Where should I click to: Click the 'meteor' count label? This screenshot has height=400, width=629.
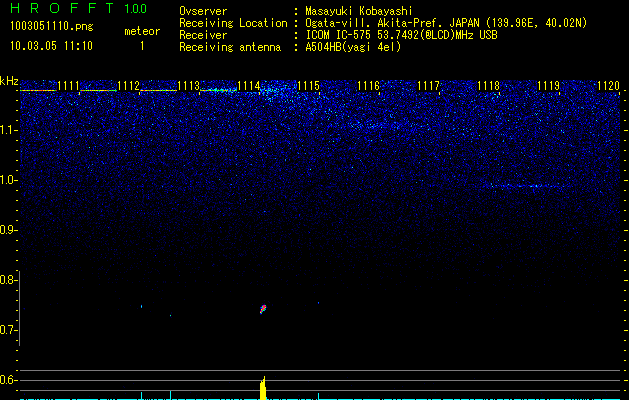click(x=142, y=31)
